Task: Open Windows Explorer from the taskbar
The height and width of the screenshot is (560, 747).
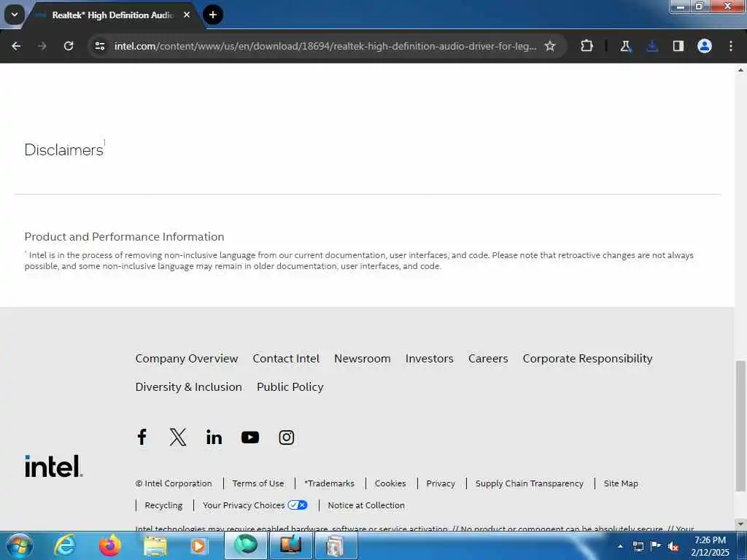Action: pos(155,545)
